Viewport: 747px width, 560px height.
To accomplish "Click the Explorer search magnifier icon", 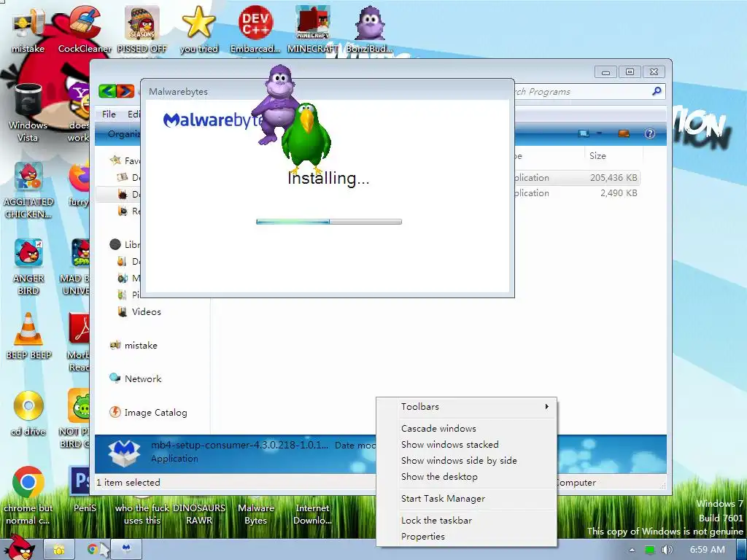I will [x=657, y=91].
